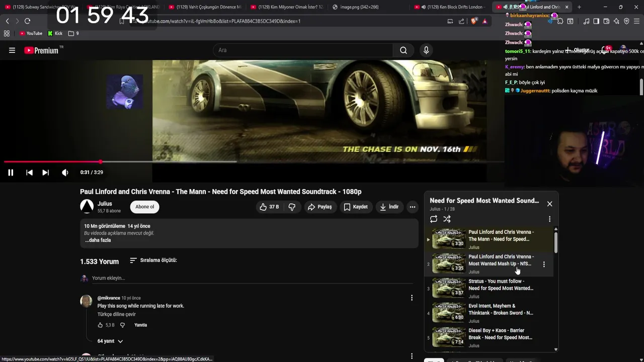Skip to next video in playlist
This screenshot has height=362, width=644.
click(x=45, y=172)
